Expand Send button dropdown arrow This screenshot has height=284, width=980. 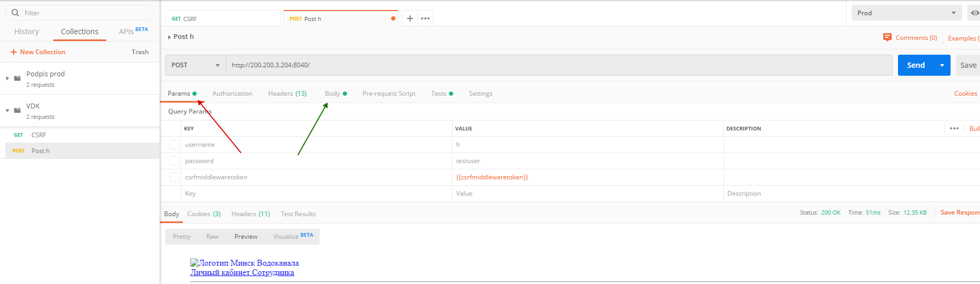(x=942, y=65)
